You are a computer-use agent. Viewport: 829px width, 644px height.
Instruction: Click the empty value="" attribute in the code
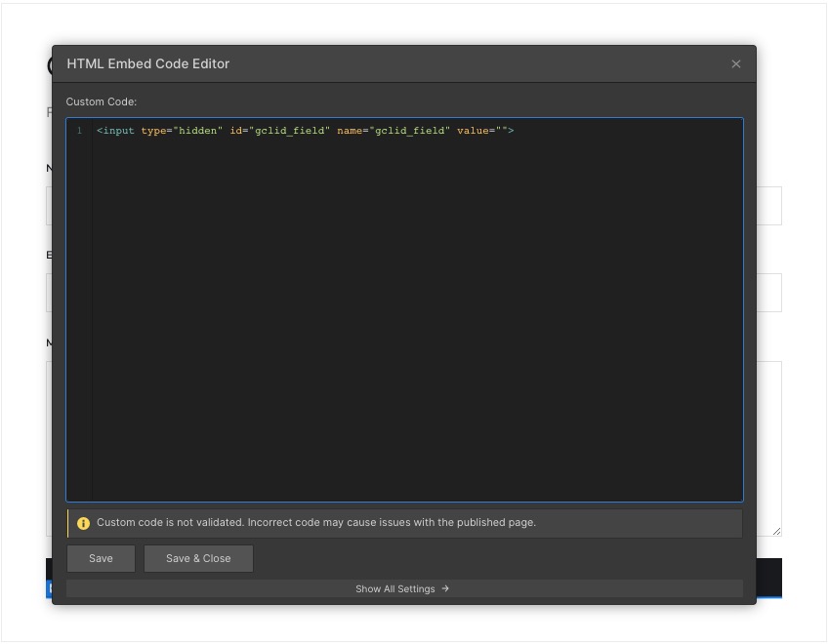pyautogui.click(x=481, y=131)
